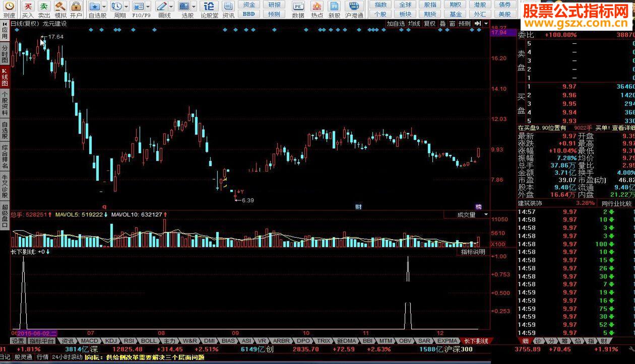Viewport: 635px width, 364px height.
Task: Click the BBD button
Action: (249, 14)
